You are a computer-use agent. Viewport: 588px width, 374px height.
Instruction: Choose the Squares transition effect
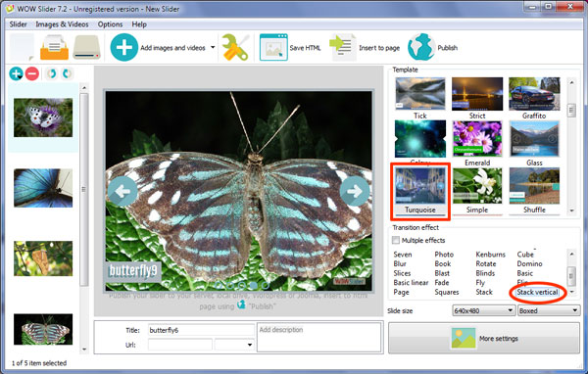point(447,292)
